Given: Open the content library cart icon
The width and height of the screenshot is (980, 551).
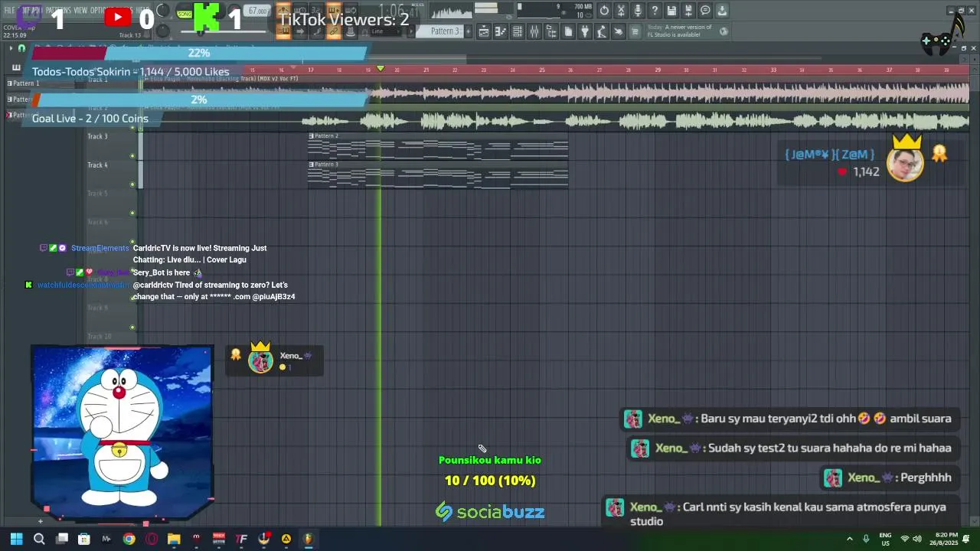Looking at the screenshot, I should pos(635,31).
